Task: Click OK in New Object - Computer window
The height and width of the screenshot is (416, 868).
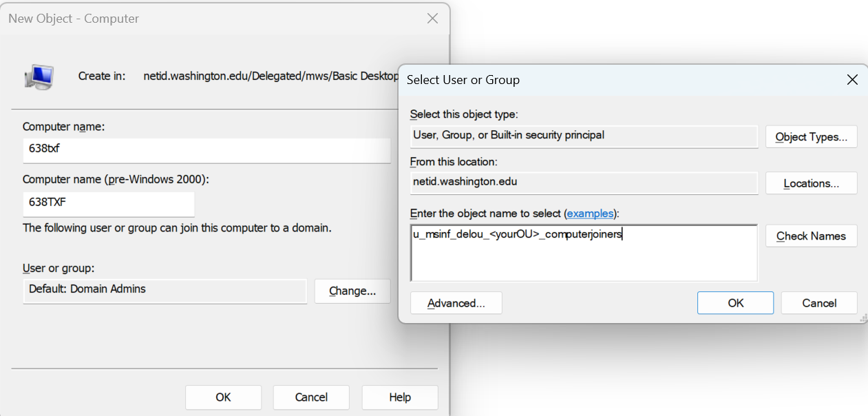Action: pyautogui.click(x=223, y=397)
